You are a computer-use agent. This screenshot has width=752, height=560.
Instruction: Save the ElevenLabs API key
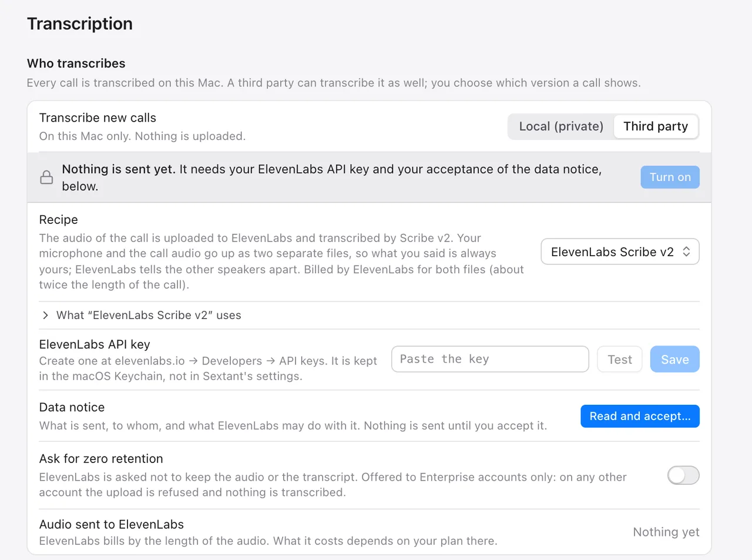[674, 359]
